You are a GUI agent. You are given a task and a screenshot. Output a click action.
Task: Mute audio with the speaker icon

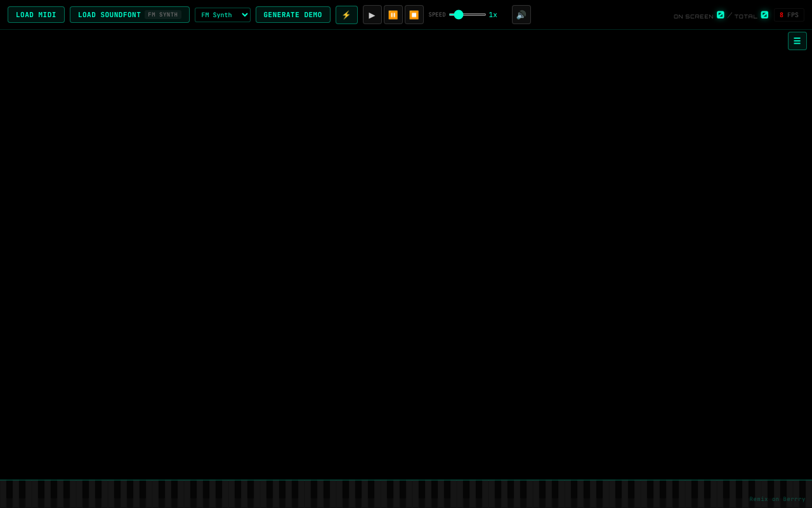tap(521, 15)
